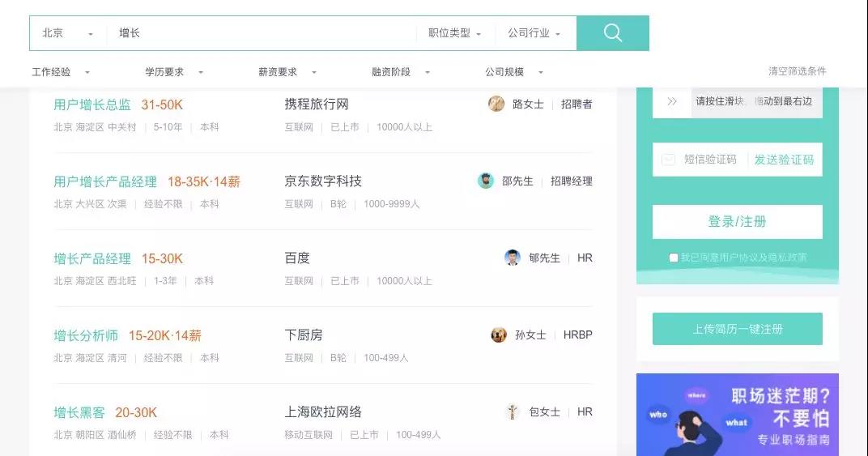Open the 融资阶段 filter
Viewport: 868px width, 456px height.
[x=401, y=72]
